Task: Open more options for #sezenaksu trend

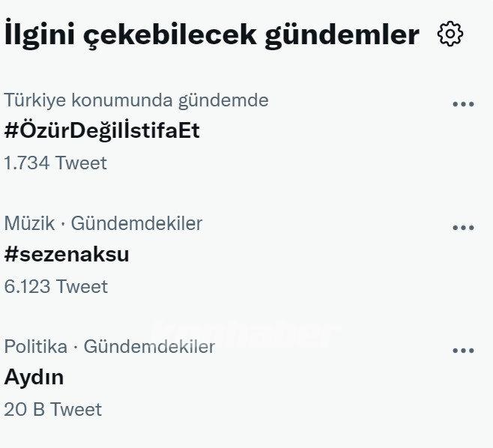Action: (x=463, y=228)
